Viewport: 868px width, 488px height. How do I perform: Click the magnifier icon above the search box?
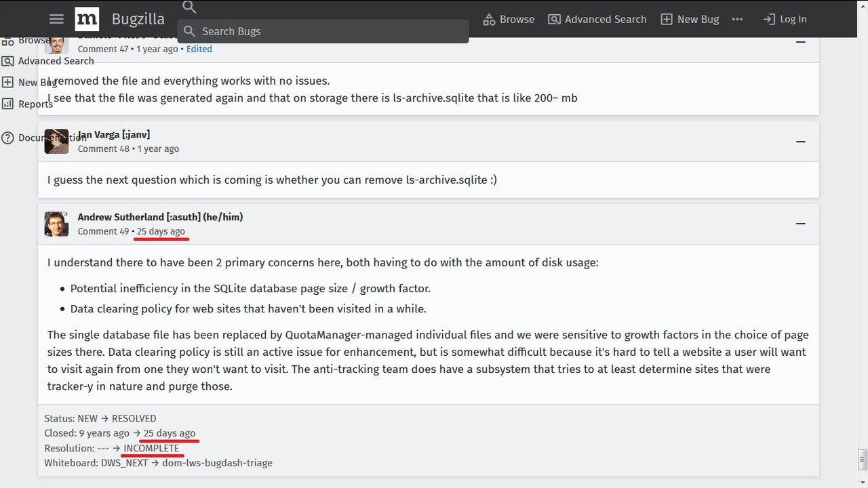click(x=190, y=7)
